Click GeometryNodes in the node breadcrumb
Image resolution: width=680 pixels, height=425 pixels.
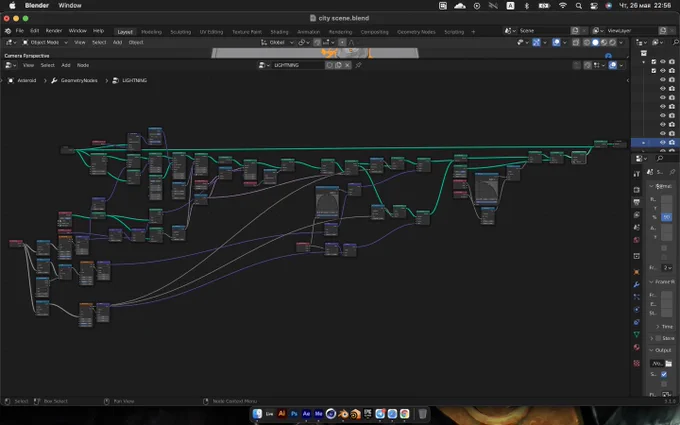click(78, 81)
